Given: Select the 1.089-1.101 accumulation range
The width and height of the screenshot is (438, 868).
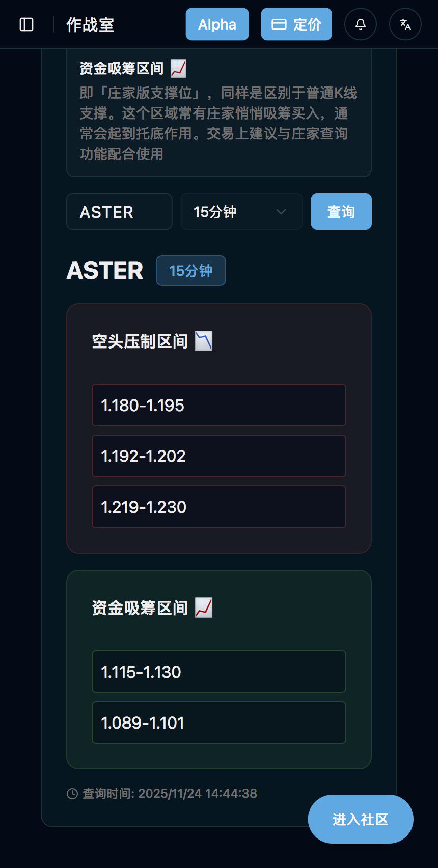Looking at the screenshot, I should tap(219, 722).
